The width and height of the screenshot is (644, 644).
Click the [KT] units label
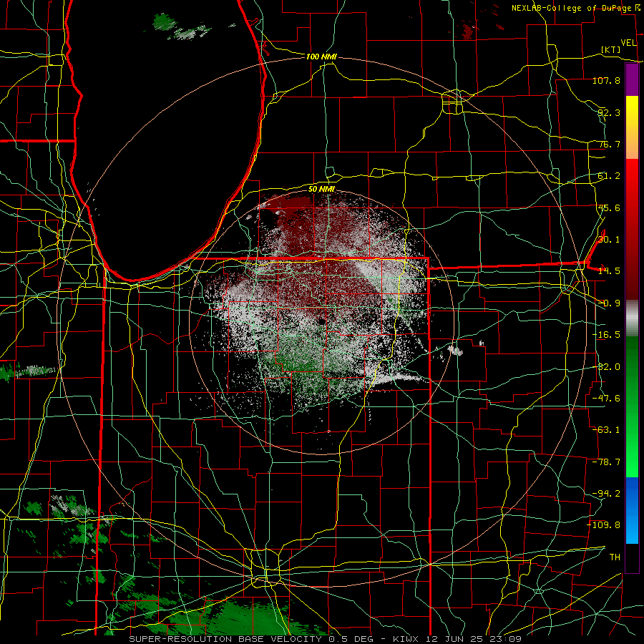(x=611, y=49)
